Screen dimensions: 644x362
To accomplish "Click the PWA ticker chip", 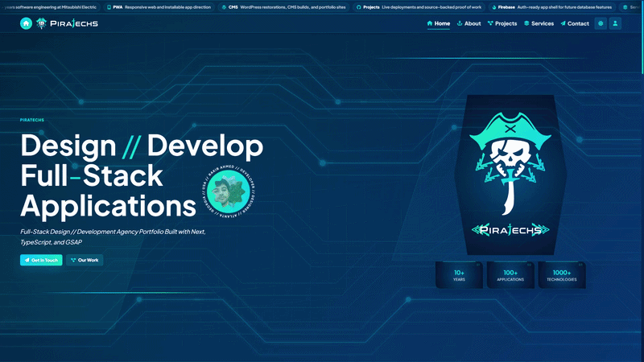I will (159, 7).
